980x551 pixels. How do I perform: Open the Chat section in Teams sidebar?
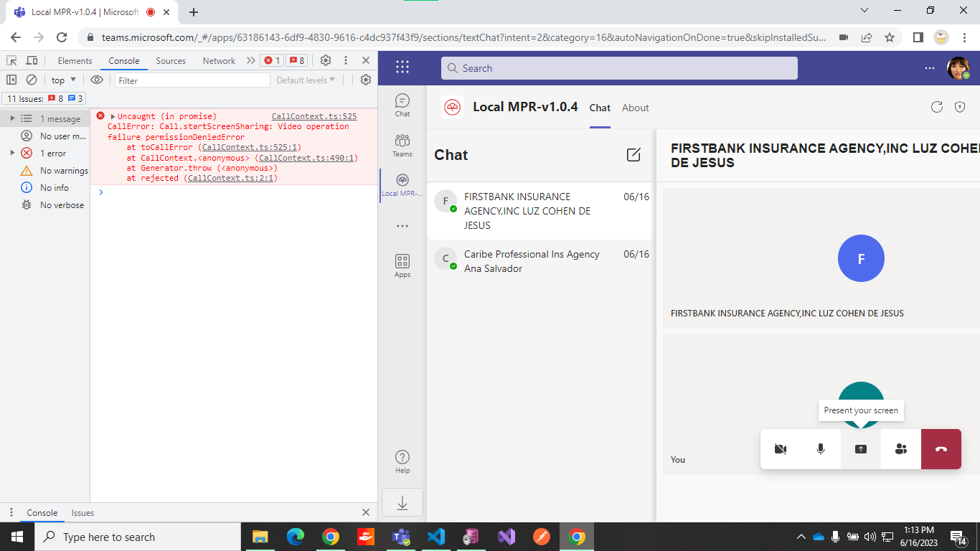point(402,105)
